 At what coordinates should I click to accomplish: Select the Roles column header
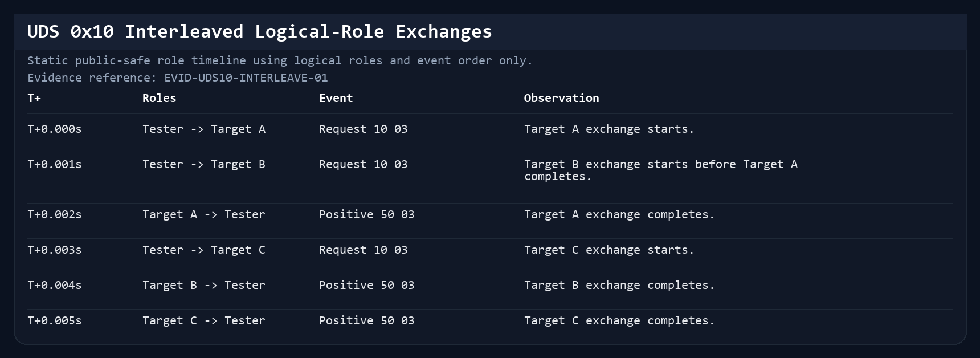(x=159, y=98)
